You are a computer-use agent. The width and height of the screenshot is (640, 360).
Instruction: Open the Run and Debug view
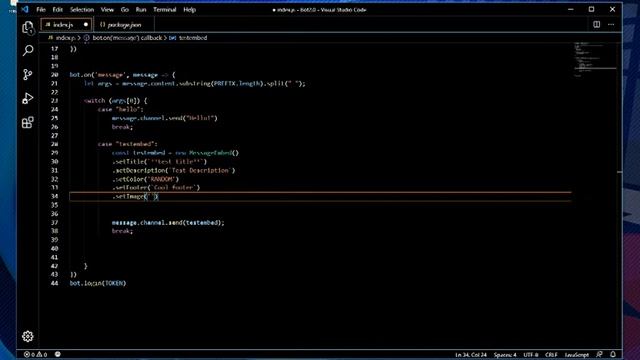[28, 98]
